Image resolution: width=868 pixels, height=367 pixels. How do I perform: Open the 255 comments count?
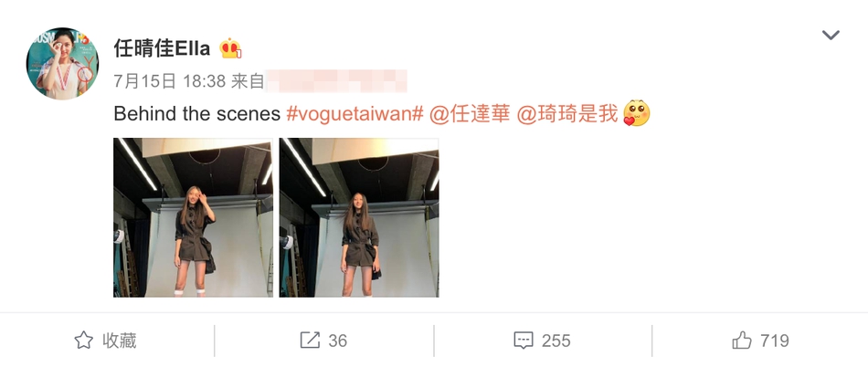[556, 341]
